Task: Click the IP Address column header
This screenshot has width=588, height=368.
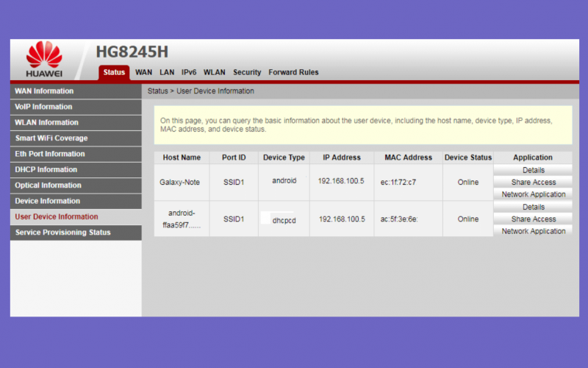Action: (x=342, y=158)
